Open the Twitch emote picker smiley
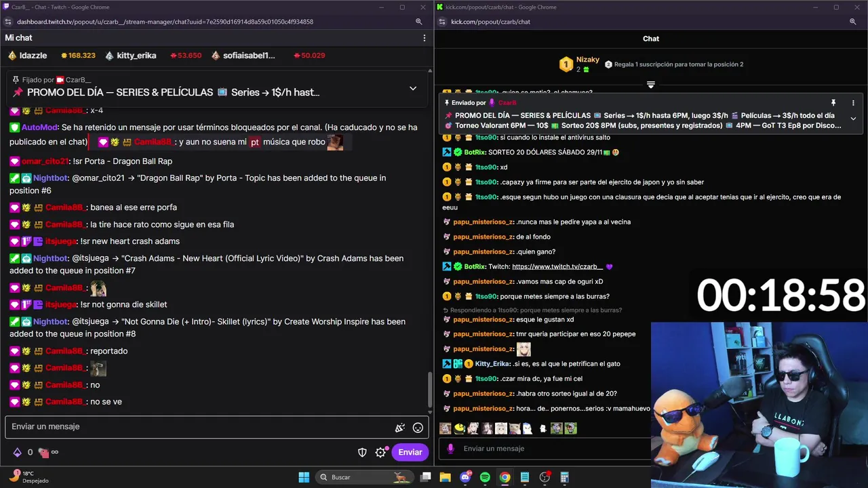The height and width of the screenshot is (488, 868). pyautogui.click(x=418, y=428)
